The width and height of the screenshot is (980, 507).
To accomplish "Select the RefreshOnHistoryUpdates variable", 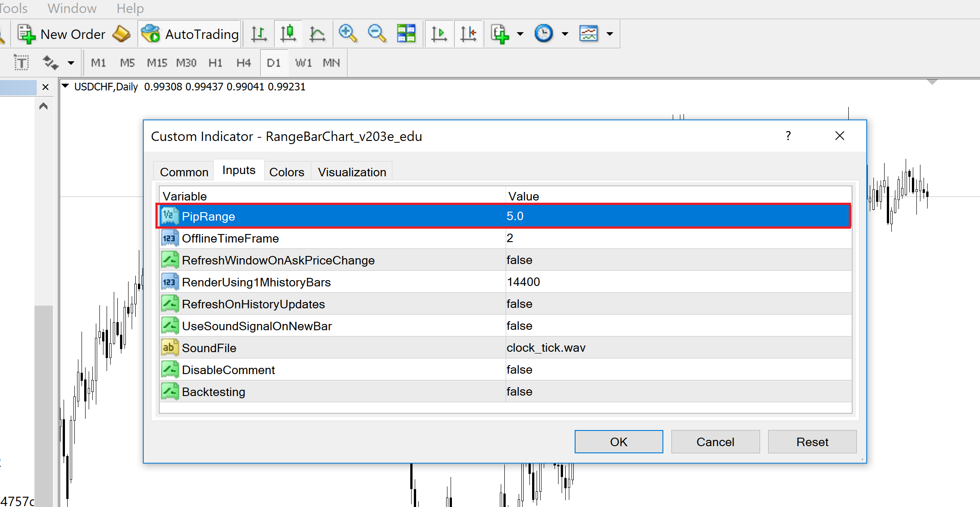I will pos(253,304).
